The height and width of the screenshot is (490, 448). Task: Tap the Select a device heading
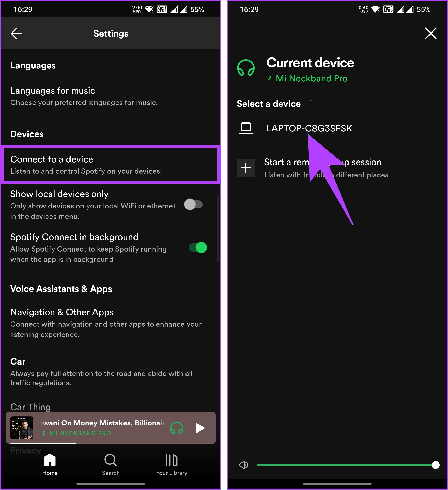(269, 104)
